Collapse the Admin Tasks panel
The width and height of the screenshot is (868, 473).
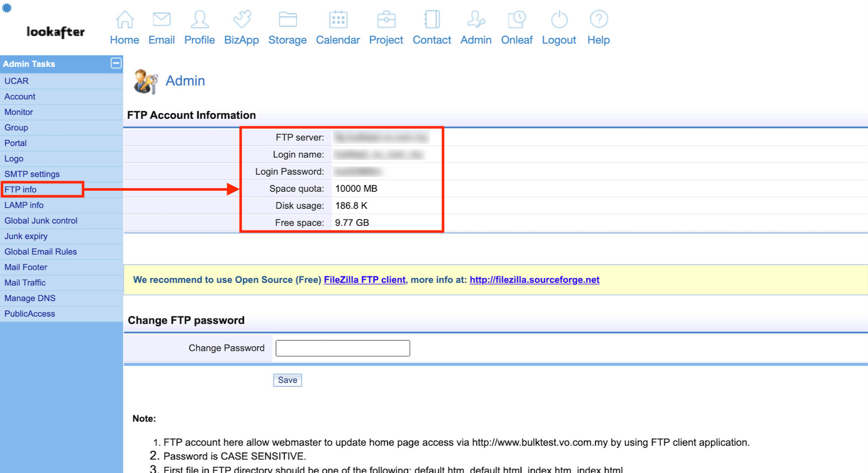116,63
